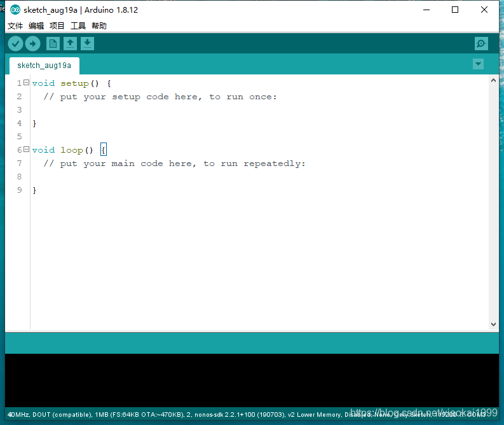Click the editor scrollbar up arrow

pyautogui.click(x=493, y=80)
